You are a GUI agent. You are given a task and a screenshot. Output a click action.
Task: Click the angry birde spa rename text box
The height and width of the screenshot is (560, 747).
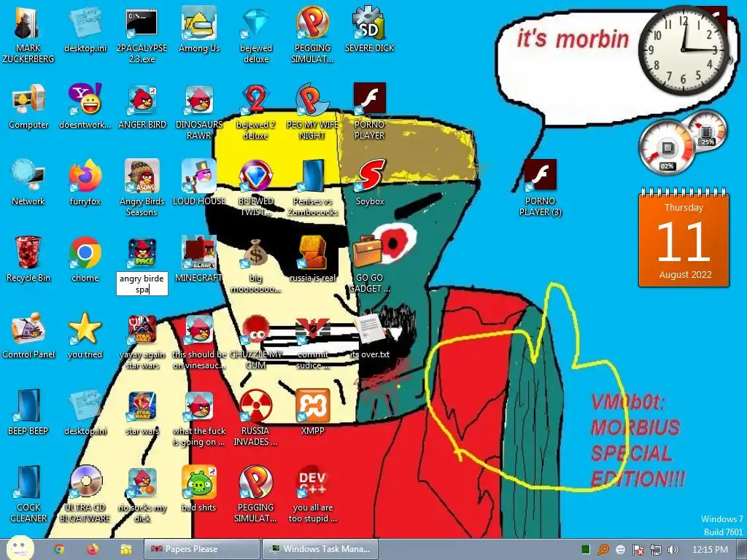[142, 284]
